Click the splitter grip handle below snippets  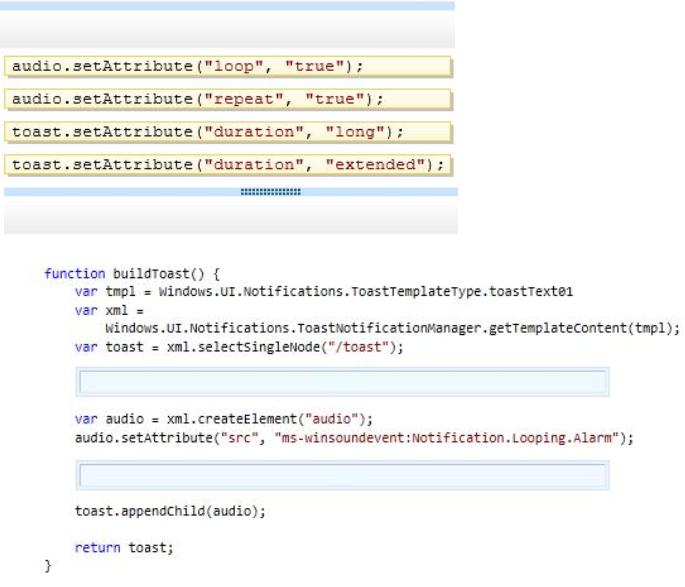click(x=270, y=192)
